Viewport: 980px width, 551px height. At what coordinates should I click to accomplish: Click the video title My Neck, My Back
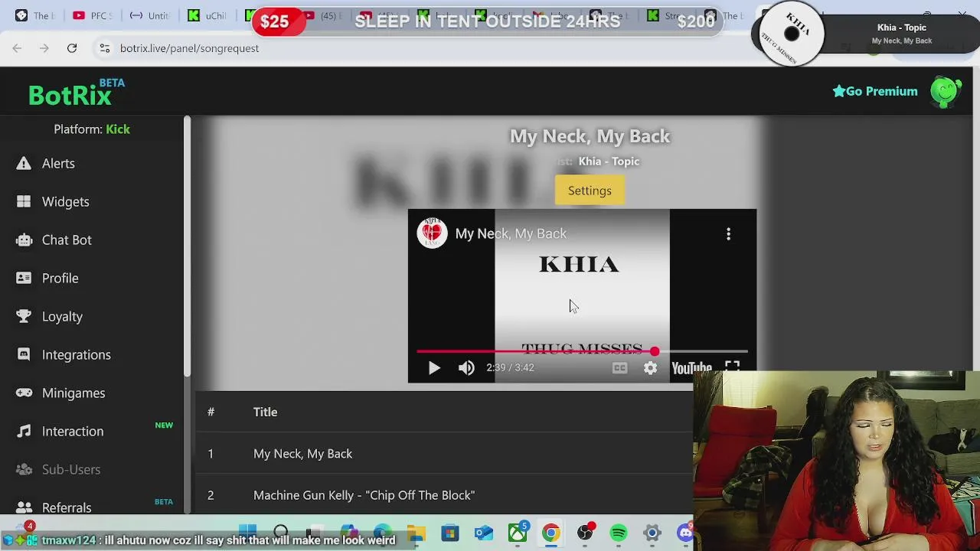coord(511,233)
